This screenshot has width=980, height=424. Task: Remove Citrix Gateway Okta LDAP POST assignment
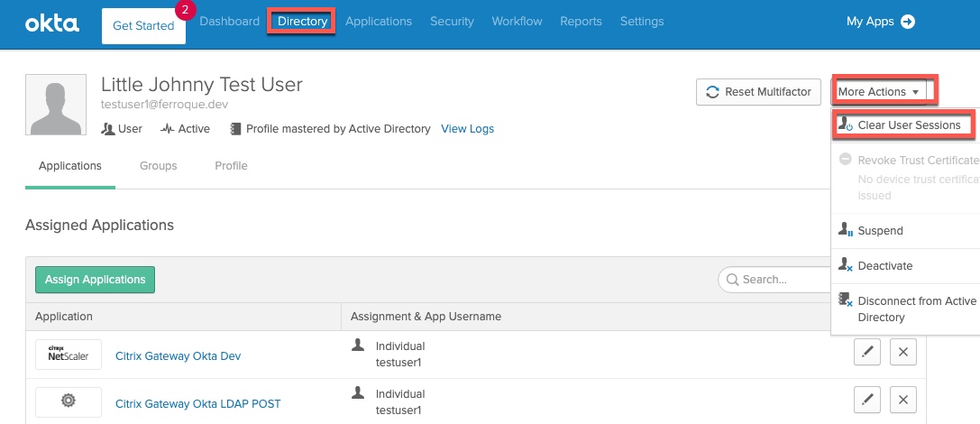coord(903,400)
